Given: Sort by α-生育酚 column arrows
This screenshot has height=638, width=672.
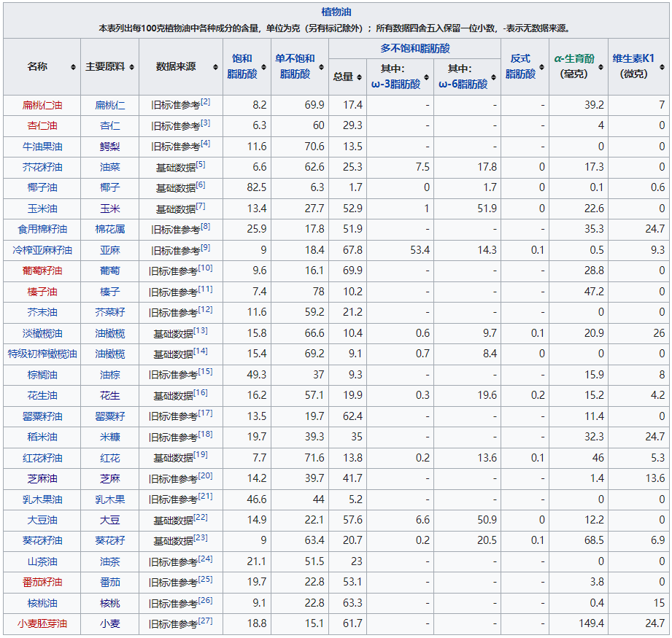Looking at the screenshot, I should (600, 67).
